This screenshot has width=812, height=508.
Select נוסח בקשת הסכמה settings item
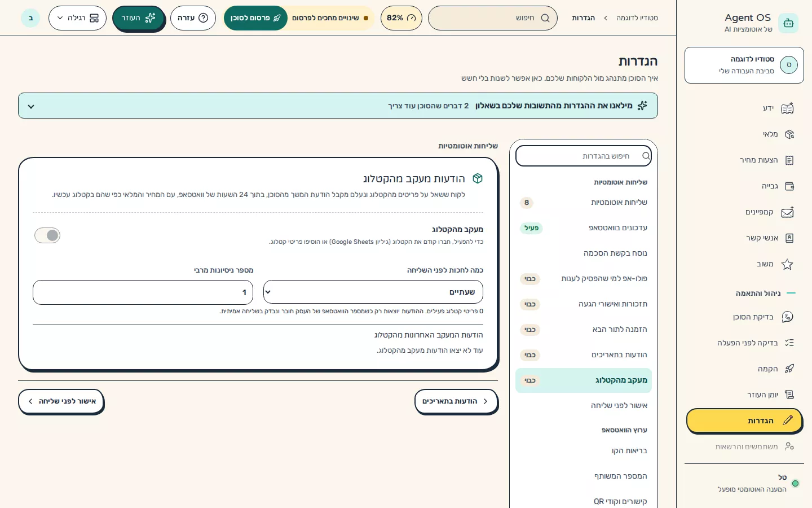pyautogui.click(x=584, y=253)
